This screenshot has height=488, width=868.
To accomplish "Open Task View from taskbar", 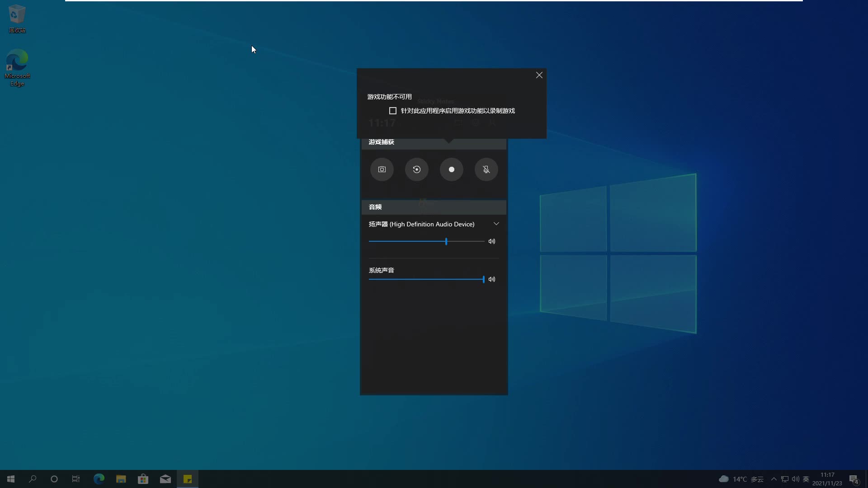I will 76,479.
